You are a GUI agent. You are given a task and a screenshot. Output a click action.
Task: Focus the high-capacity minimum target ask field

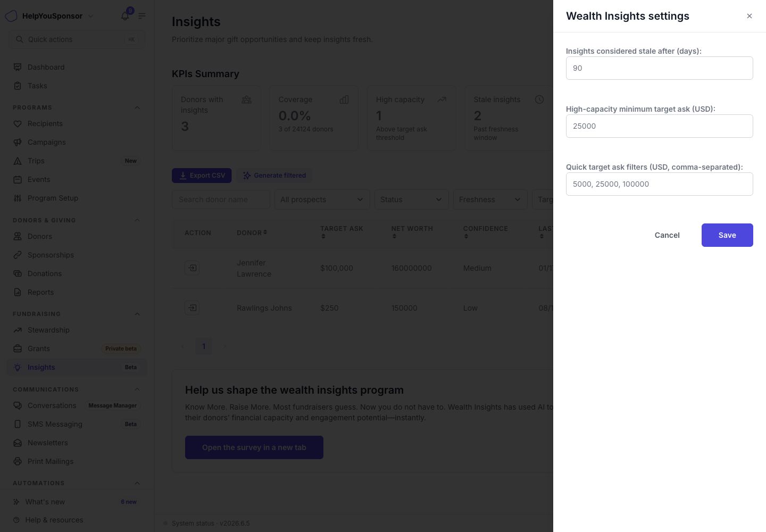click(x=660, y=126)
